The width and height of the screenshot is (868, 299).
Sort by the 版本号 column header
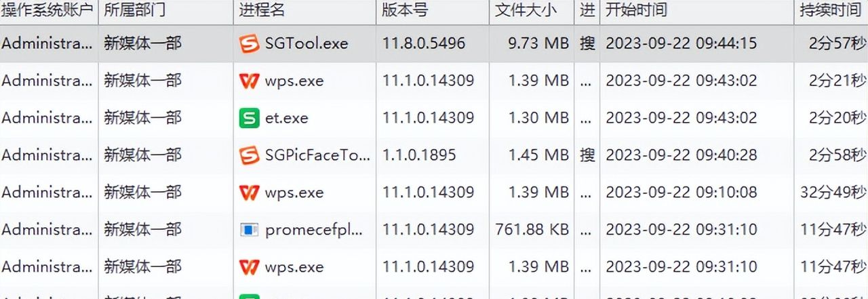405,10
